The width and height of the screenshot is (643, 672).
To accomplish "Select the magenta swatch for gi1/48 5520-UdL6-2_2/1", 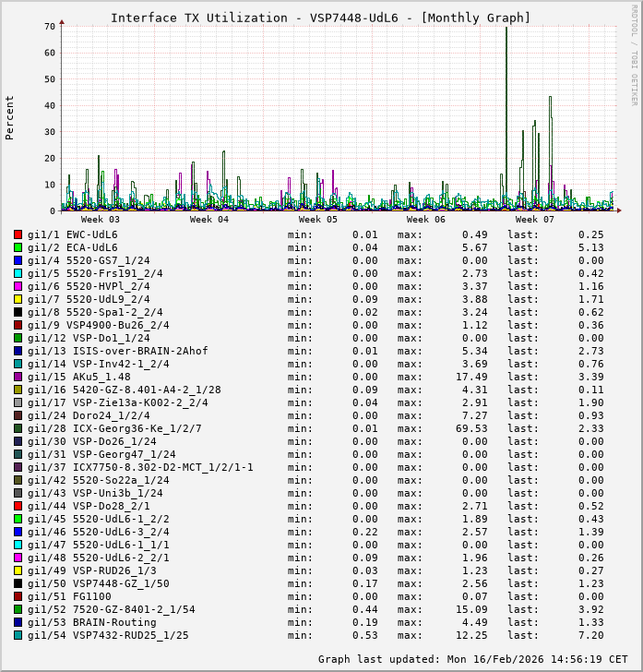I will tap(18, 558).
